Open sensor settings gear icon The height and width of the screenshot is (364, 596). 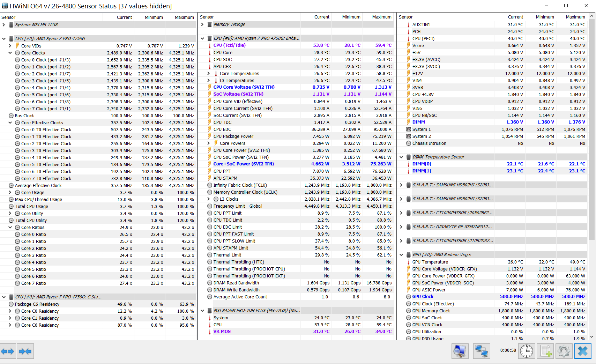click(564, 351)
